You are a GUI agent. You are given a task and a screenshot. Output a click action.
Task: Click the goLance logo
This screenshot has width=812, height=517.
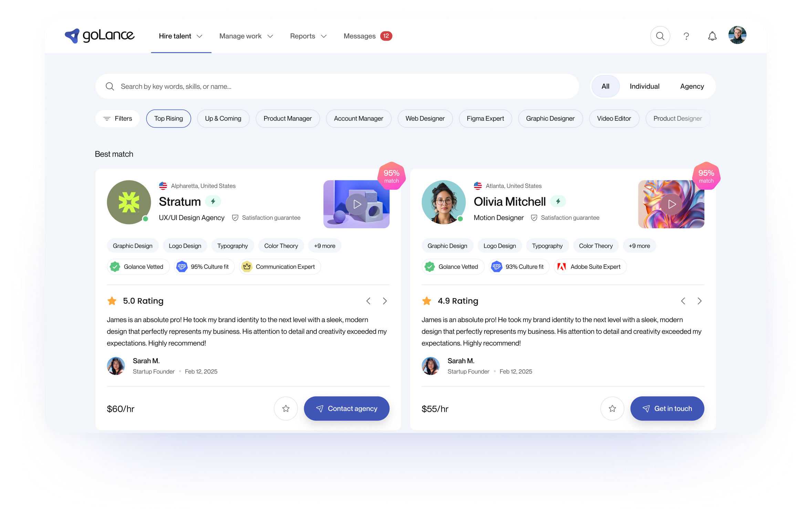(x=100, y=35)
